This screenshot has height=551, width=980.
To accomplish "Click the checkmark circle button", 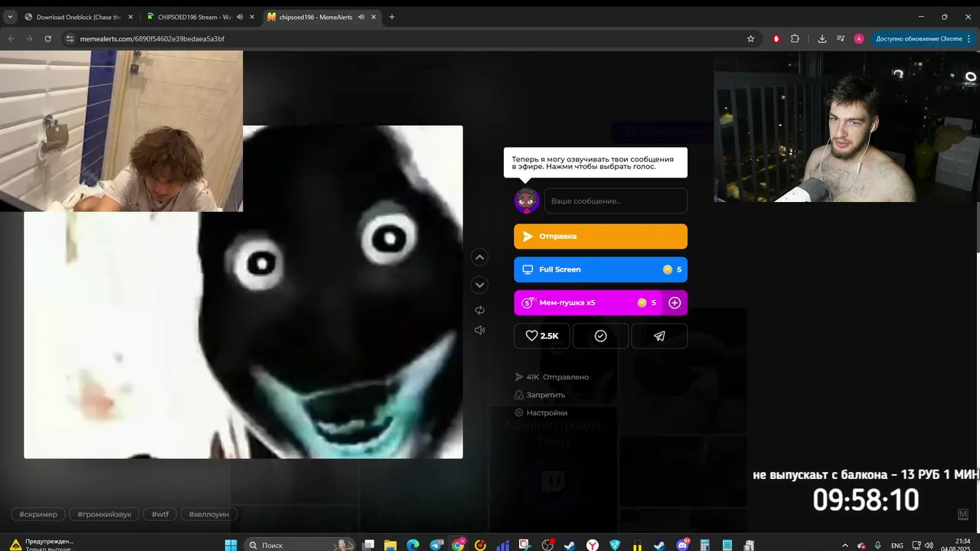I will (600, 336).
